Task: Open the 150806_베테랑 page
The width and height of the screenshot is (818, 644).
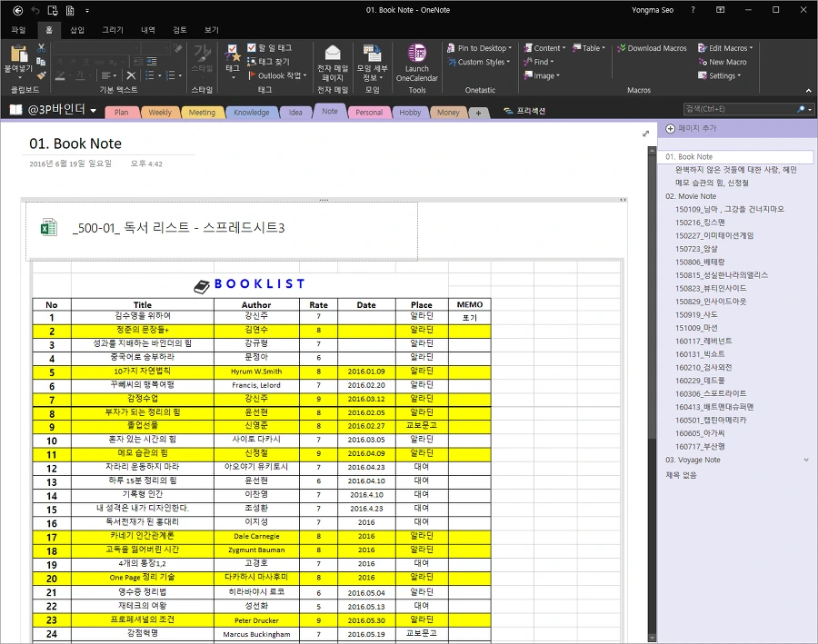Action: point(700,263)
